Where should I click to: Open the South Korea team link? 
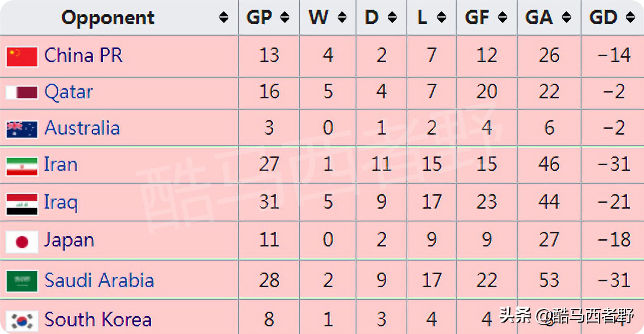[x=98, y=319]
